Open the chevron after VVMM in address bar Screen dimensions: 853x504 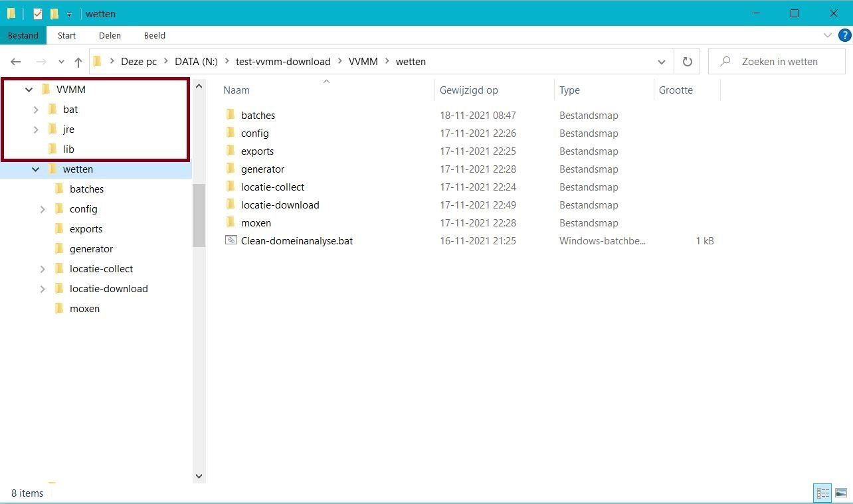(x=387, y=62)
